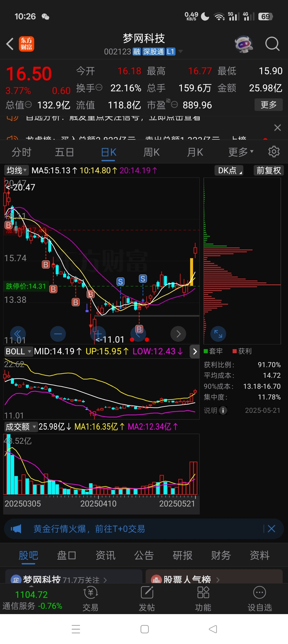The image size is (288, 644).
Task: Open the robot assistant avatar
Action: tap(244, 44)
